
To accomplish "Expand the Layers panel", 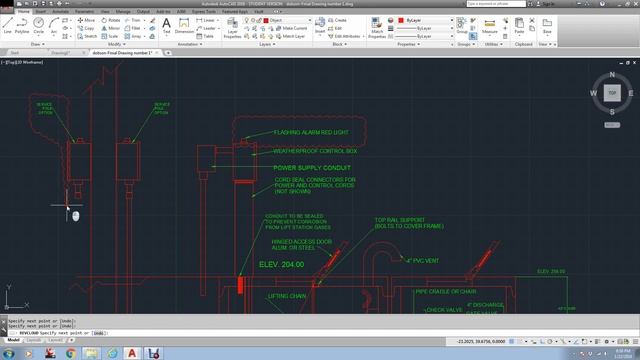I will [x=267, y=44].
